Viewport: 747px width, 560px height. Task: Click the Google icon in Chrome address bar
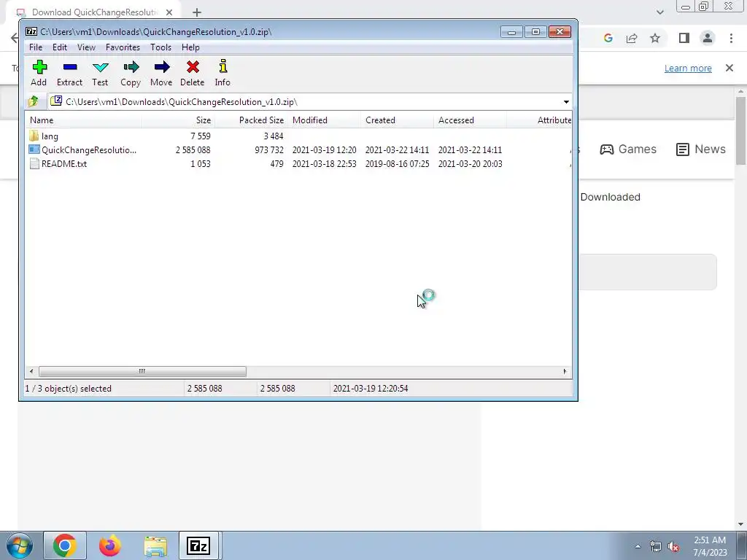click(x=608, y=38)
